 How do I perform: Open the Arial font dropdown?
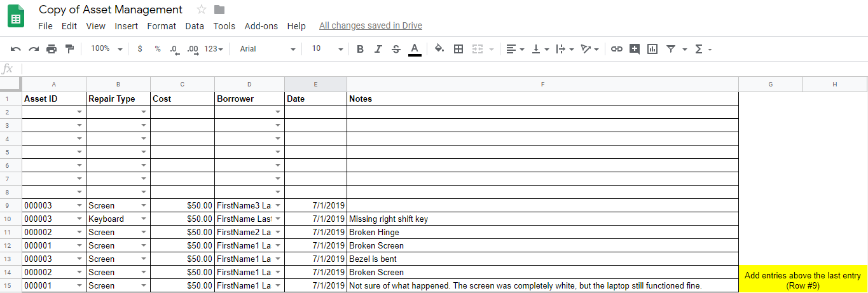tap(267, 49)
